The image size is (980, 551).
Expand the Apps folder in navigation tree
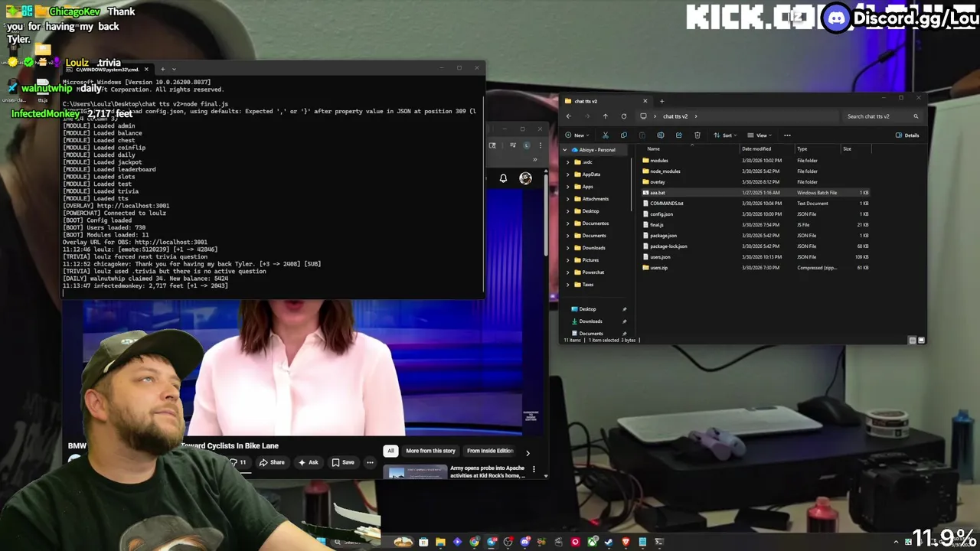click(x=568, y=187)
